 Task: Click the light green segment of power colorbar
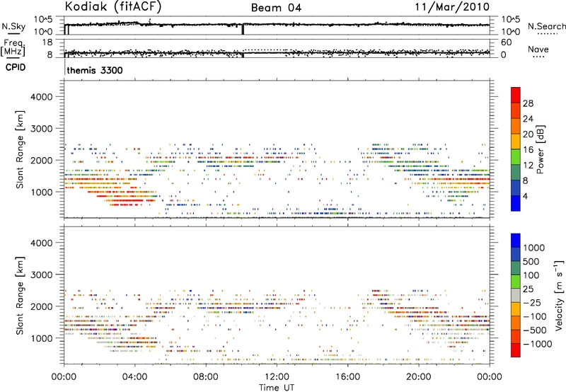point(516,157)
